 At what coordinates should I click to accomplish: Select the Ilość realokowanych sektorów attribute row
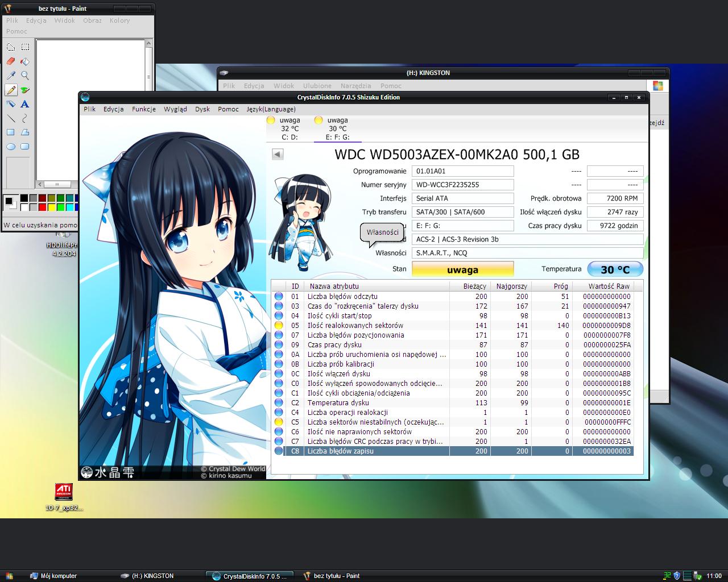coord(452,325)
